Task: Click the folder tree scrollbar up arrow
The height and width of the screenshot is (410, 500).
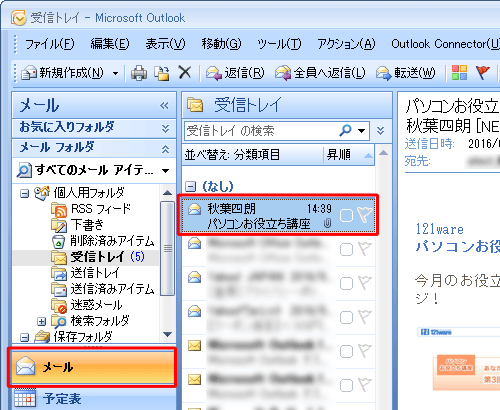Action: point(168,193)
